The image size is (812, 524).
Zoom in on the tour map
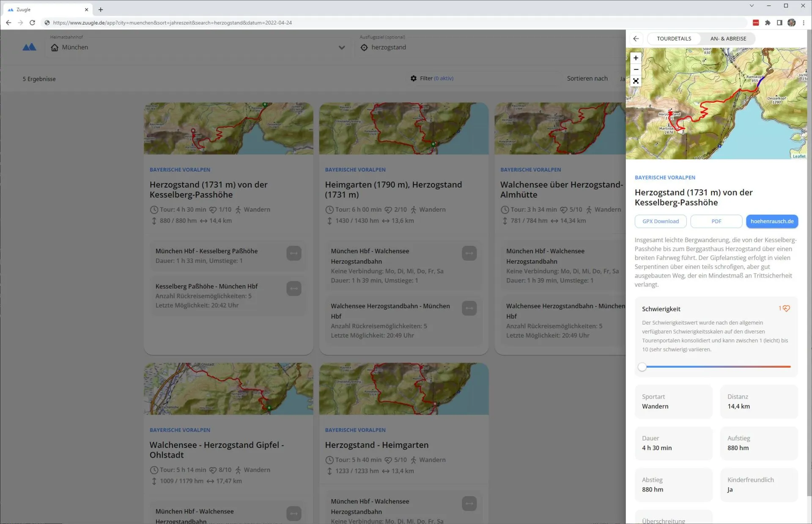[x=636, y=58]
